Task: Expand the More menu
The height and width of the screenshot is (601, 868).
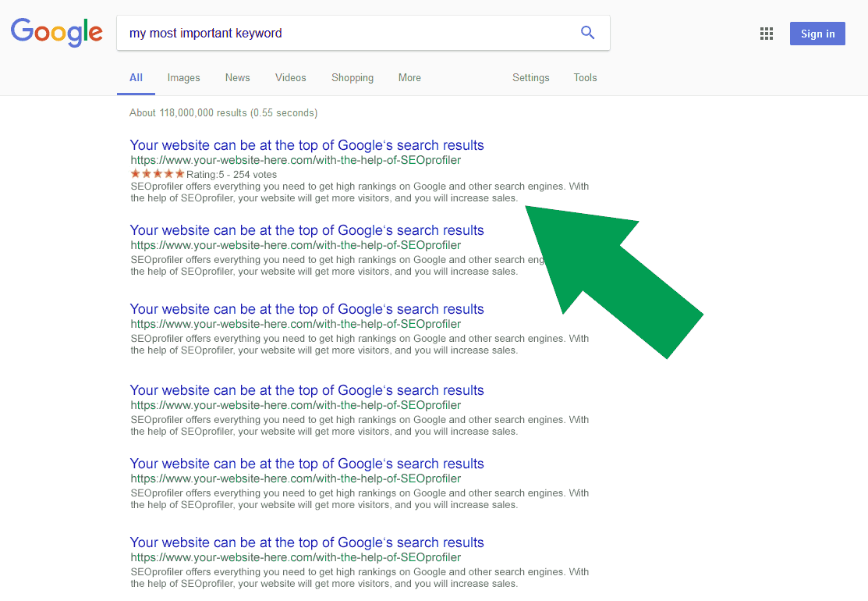Action: pos(409,78)
